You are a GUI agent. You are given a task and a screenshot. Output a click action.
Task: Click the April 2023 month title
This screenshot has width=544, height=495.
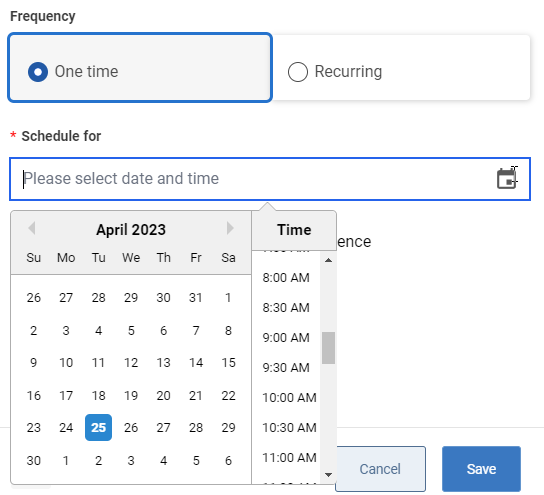[x=131, y=230]
